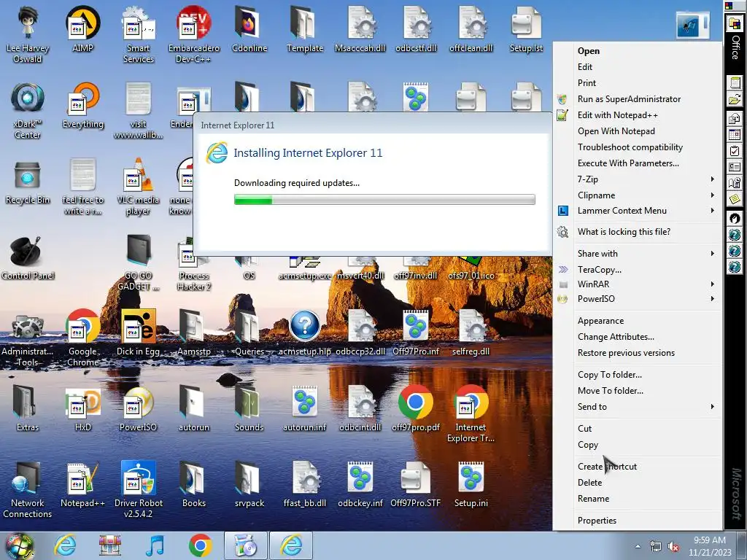Show hidden tray icons arrow
The height and width of the screenshot is (560, 747).
[x=638, y=546]
